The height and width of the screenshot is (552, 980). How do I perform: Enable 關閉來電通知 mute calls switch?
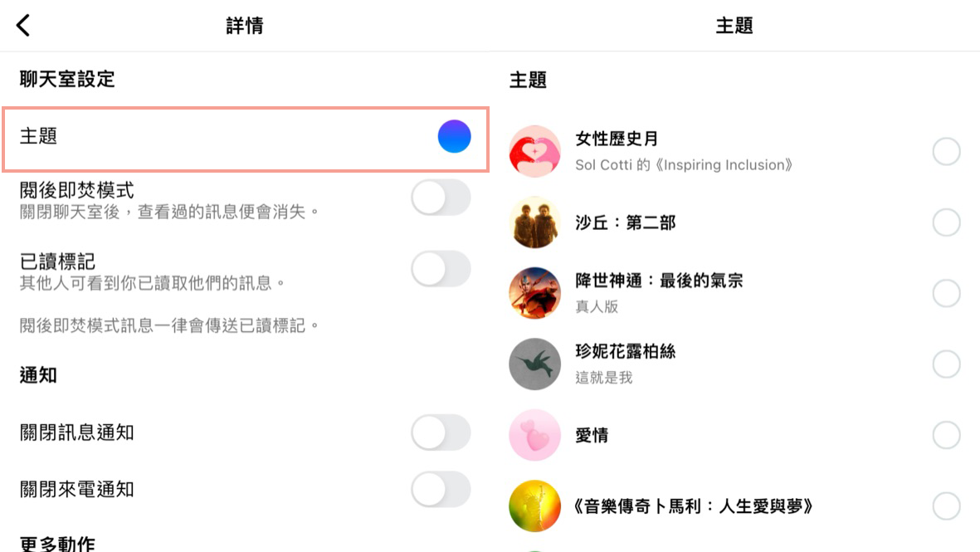coord(441,490)
